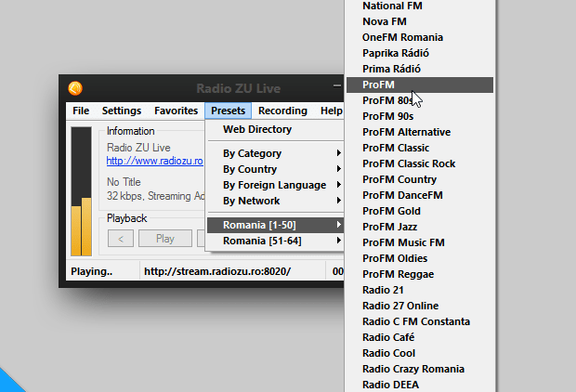Expand the Romania [51-64] submenu

coord(262,241)
